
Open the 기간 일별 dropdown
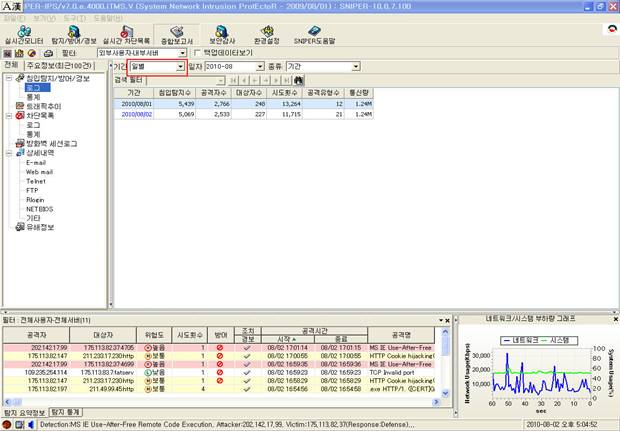pos(180,66)
